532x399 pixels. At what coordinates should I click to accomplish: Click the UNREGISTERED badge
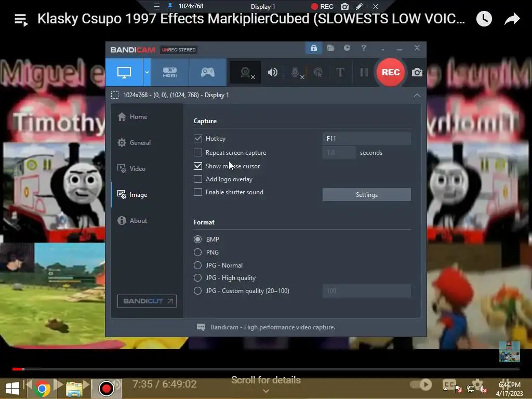coord(179,50)
